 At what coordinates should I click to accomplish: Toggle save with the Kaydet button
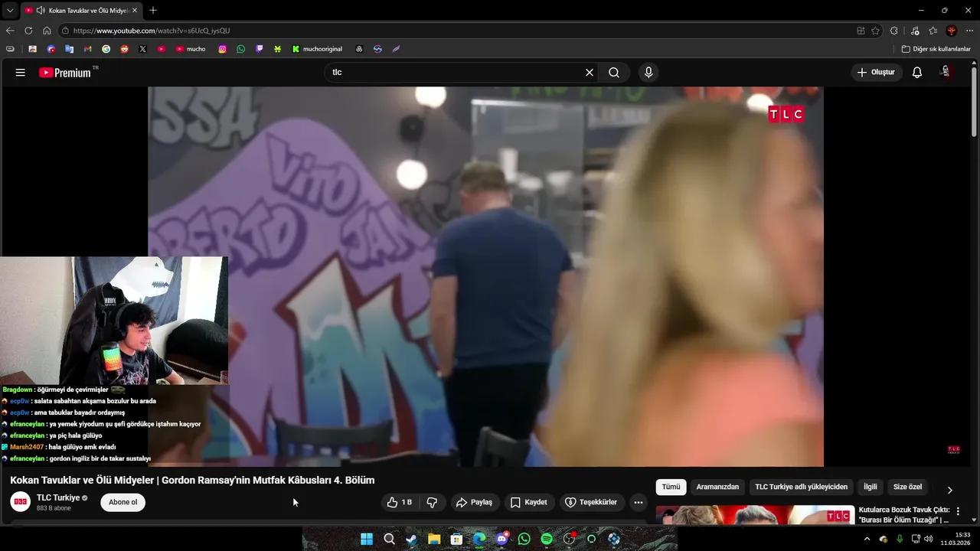click(529, 502)
